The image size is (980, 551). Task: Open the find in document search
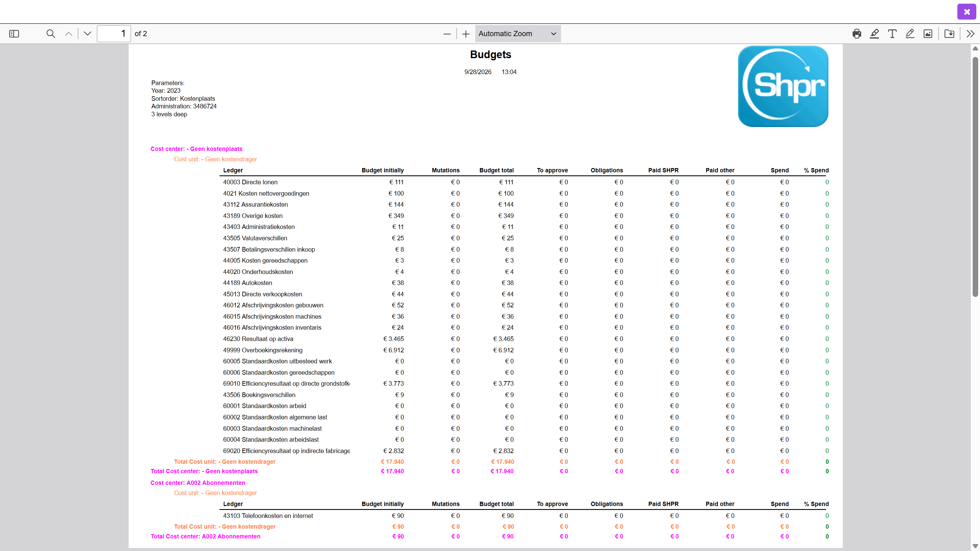[51, 34]
